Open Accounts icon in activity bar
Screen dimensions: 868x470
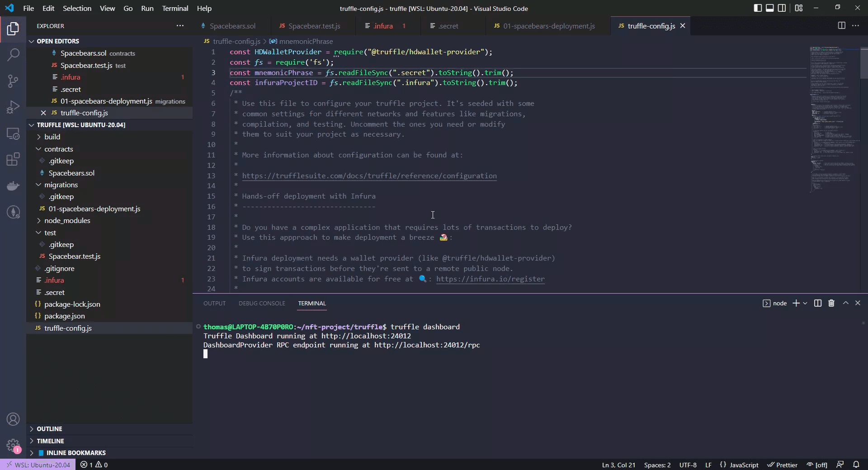click(13, 419)
